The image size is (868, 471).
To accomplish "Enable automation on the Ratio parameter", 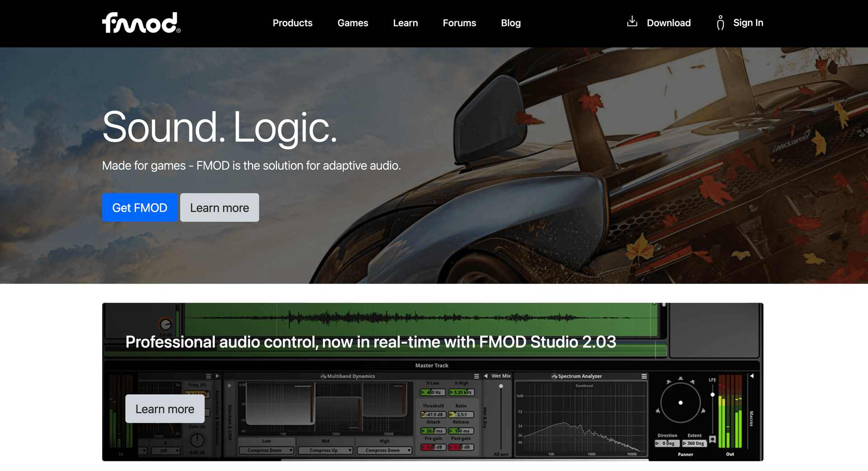I will (450, 414).
